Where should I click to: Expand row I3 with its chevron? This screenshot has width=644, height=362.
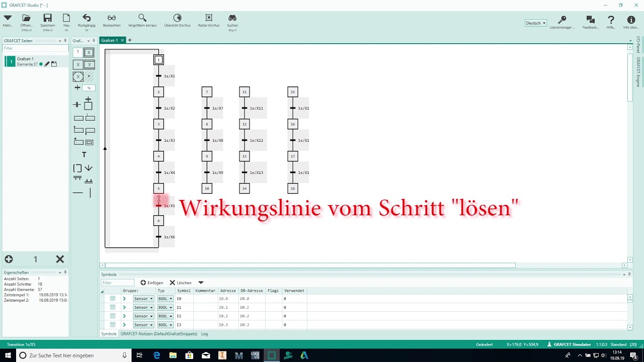pos(124,325)
